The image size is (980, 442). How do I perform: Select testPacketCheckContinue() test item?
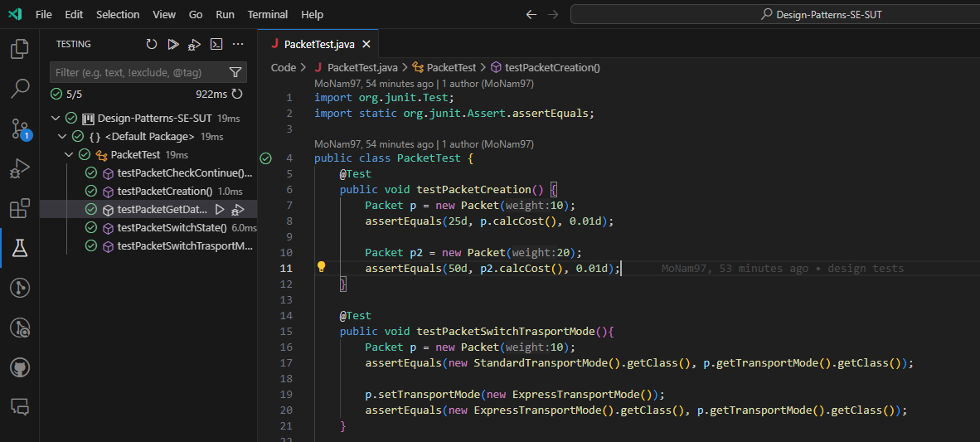(x=184, y=173)
